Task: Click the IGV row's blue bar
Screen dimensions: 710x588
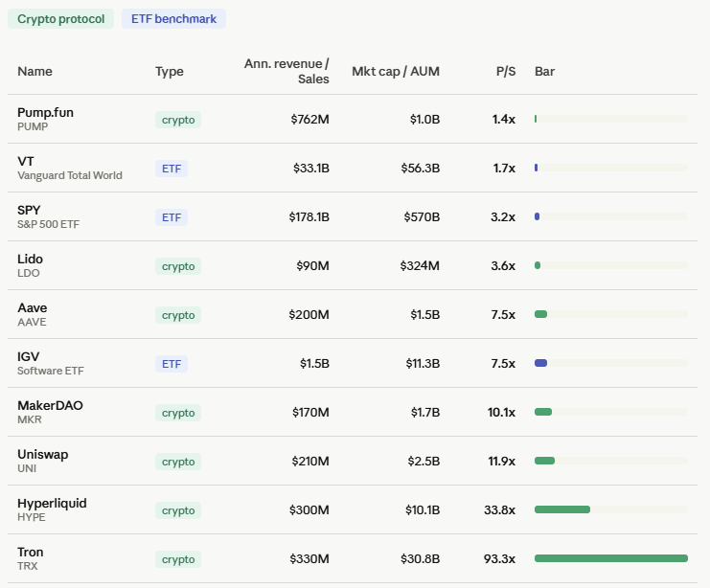Action: click(x=541, y=363)
